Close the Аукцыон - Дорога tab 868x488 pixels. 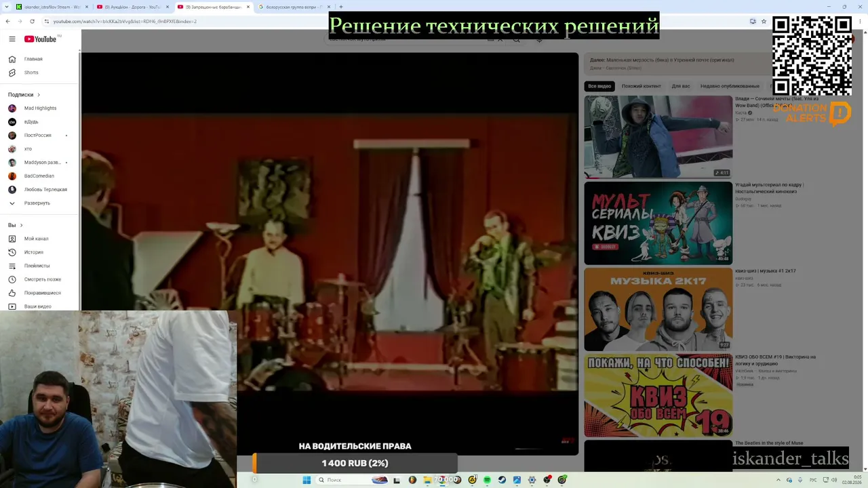(167, 7)
